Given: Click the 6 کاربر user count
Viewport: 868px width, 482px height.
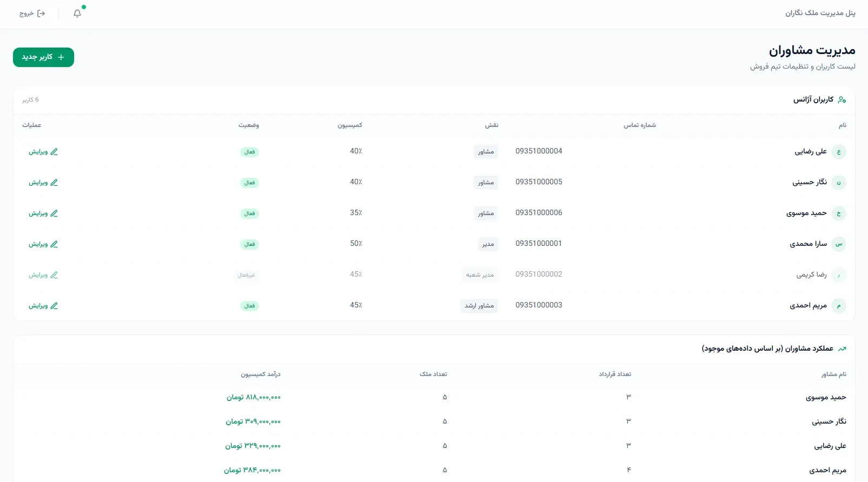Looking at the screenshot, I should tap(31, 100).
